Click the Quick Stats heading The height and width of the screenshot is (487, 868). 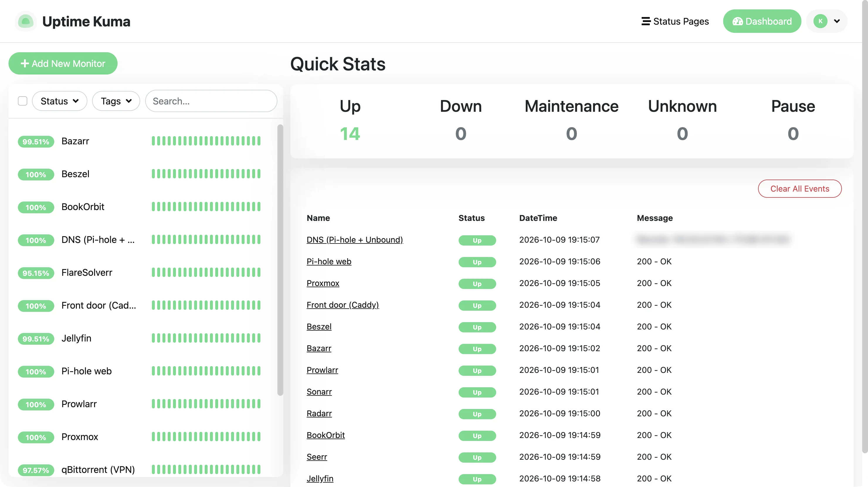click(x=338, y=64)
